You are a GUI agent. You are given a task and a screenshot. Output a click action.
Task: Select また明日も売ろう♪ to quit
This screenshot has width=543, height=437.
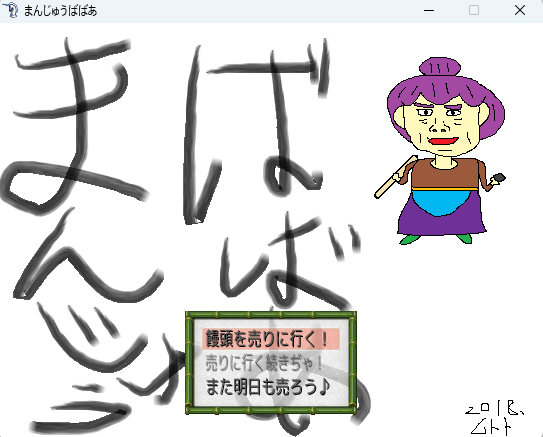[267, 387]
